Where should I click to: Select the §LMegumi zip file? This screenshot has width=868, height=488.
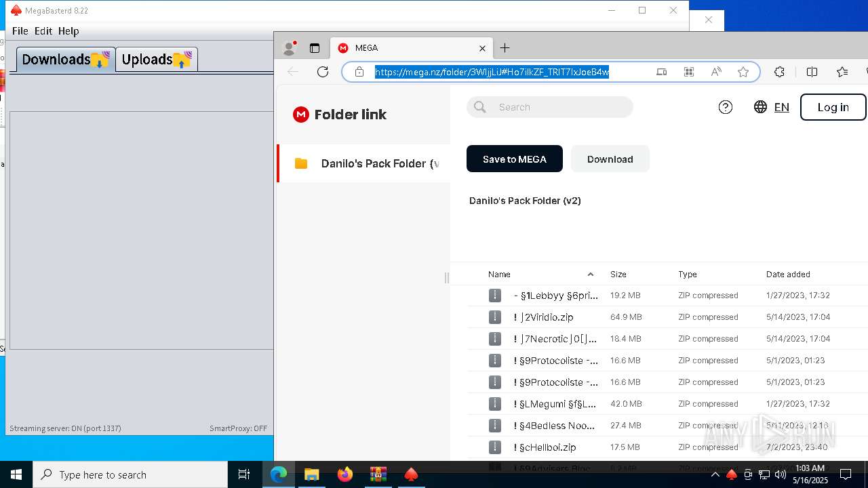(667, 404)
